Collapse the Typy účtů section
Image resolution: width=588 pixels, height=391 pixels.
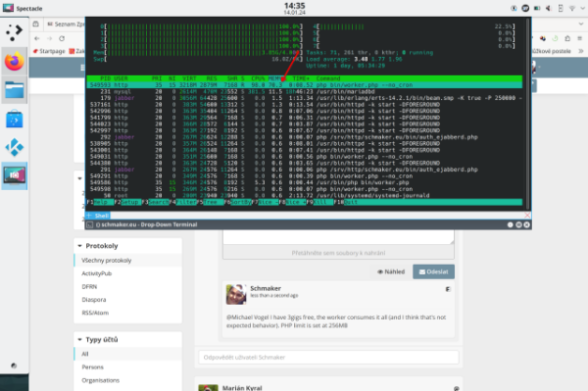[80, 340]
